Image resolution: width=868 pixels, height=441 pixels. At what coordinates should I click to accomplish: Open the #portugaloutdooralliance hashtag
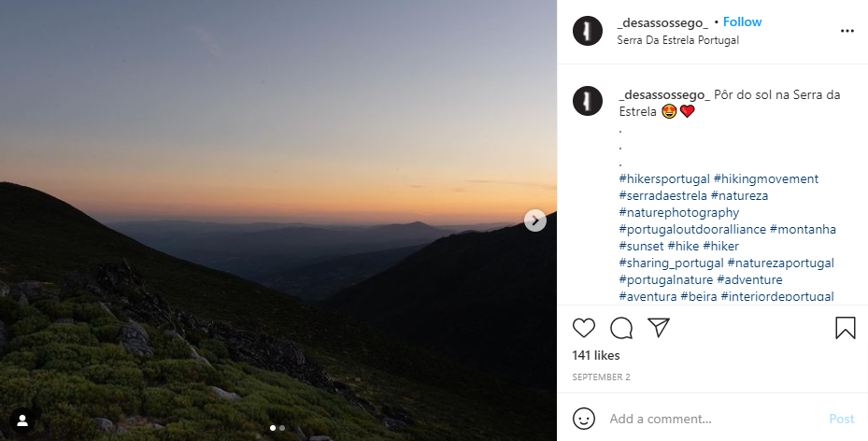pyautogui.click(x=692, y=229)
